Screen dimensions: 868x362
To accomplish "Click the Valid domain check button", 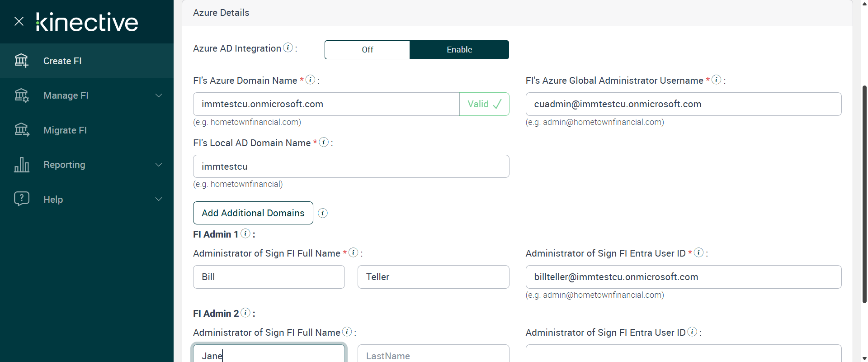I will click(484, 104).
